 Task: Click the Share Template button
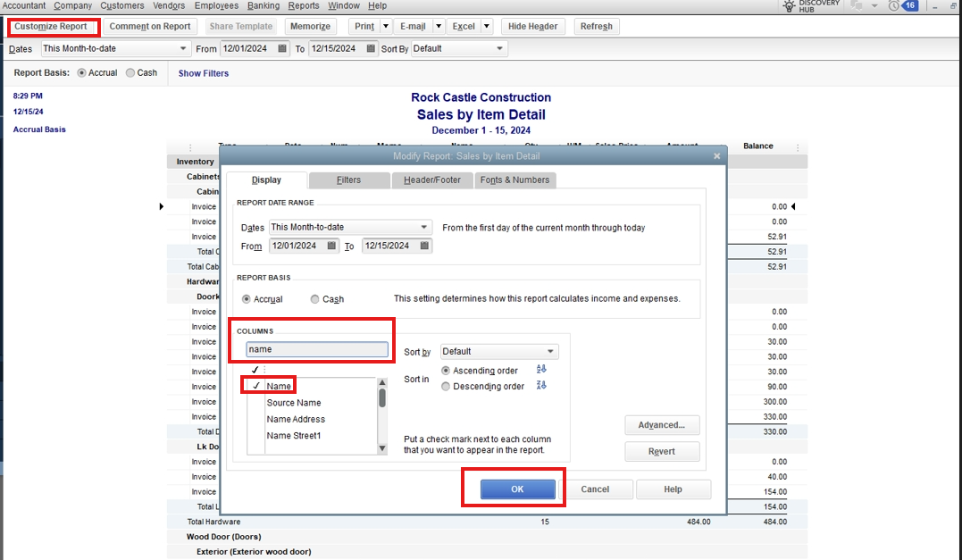pyautogui.click(x=240, y=27)
